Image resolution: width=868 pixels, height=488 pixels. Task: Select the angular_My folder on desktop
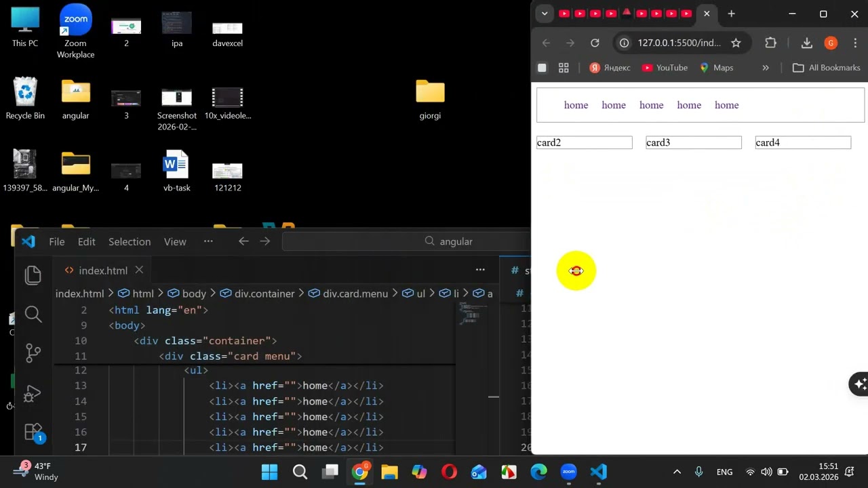[75, 171]
